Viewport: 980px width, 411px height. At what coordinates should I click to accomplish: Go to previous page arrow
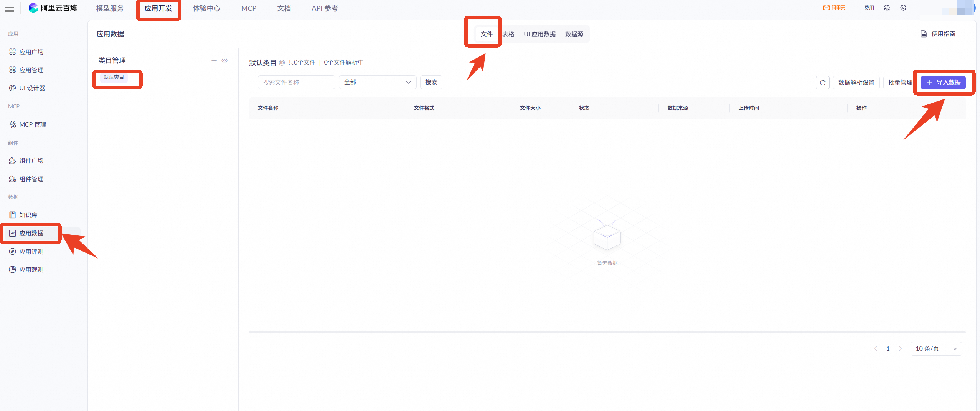tap(876, 349)
